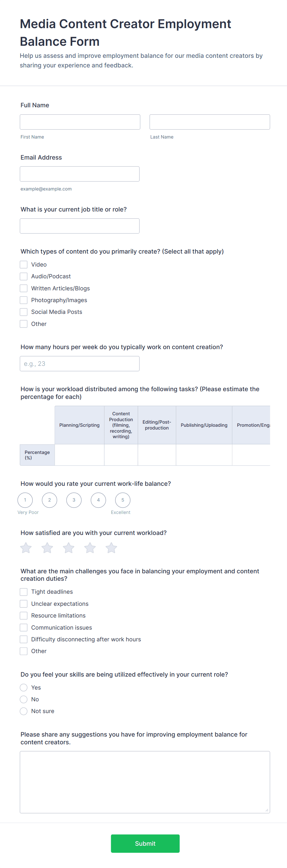
Task: Click the first satisfaction star
Action: coord(26,548)
